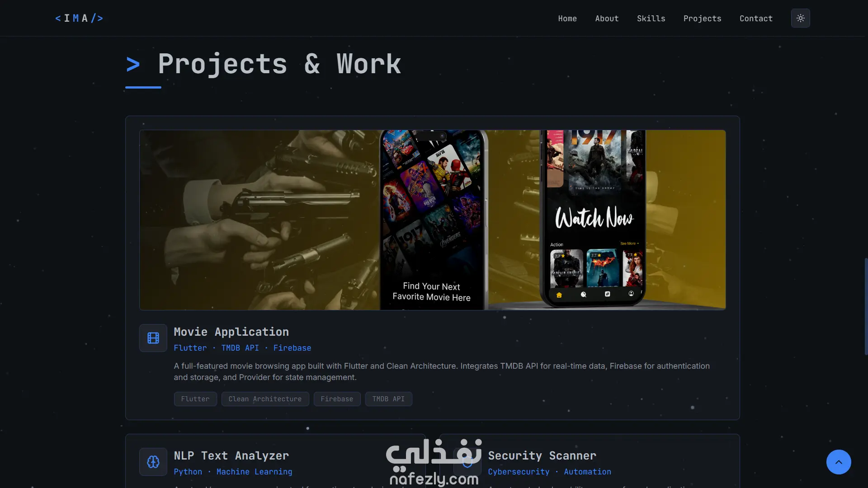Select Skills in the navigation

click(651, 19)
